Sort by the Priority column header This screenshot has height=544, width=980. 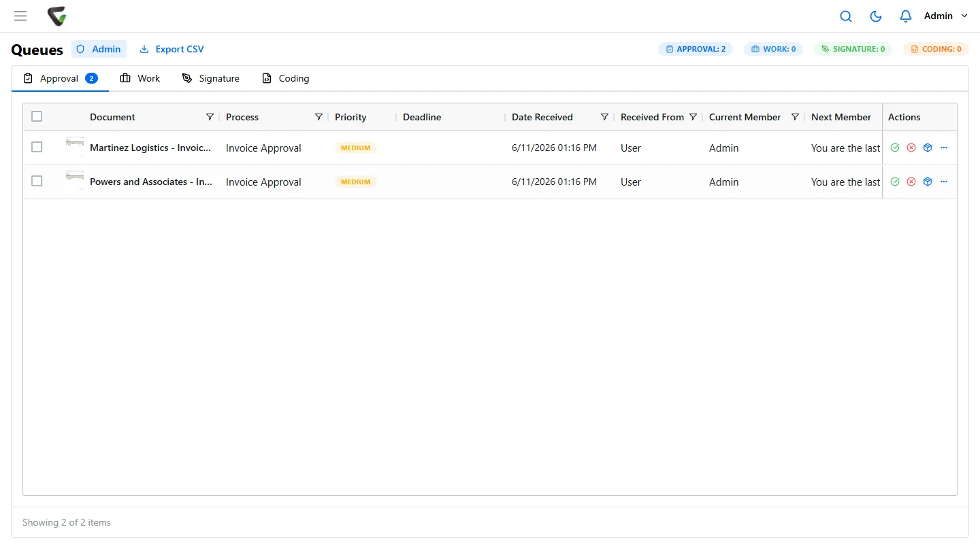click(x=350, y=117)
